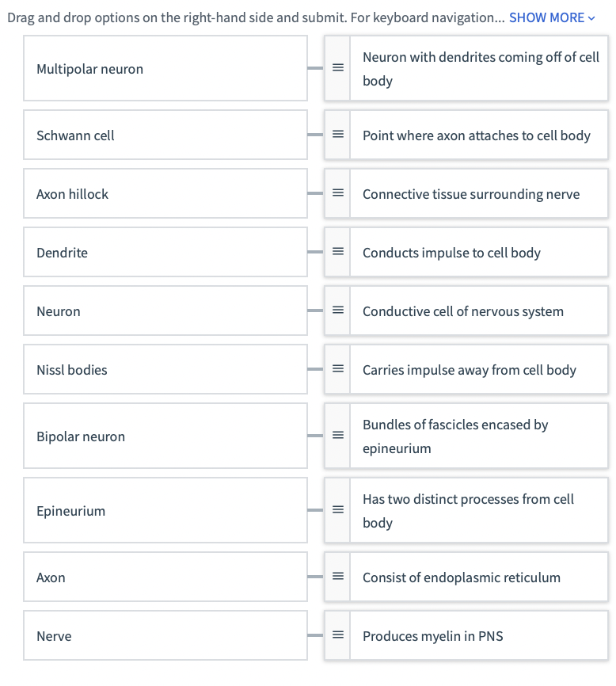Image resolution: width=616 pixels, height=686 pixels.
Task: Select the 'Schwann cell' option
Action: (x=165, y=135)
